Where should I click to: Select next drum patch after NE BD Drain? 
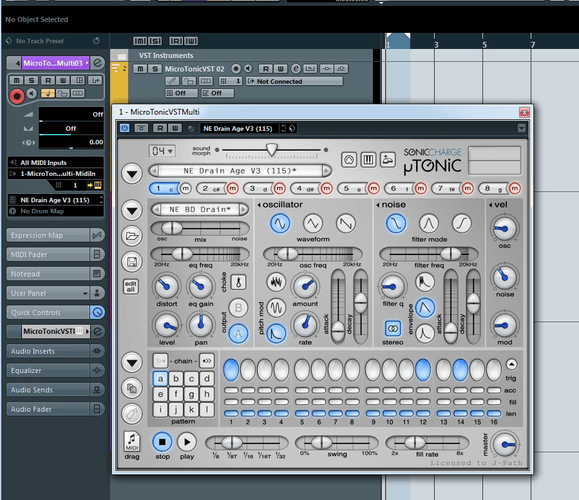tap(244, 209)
